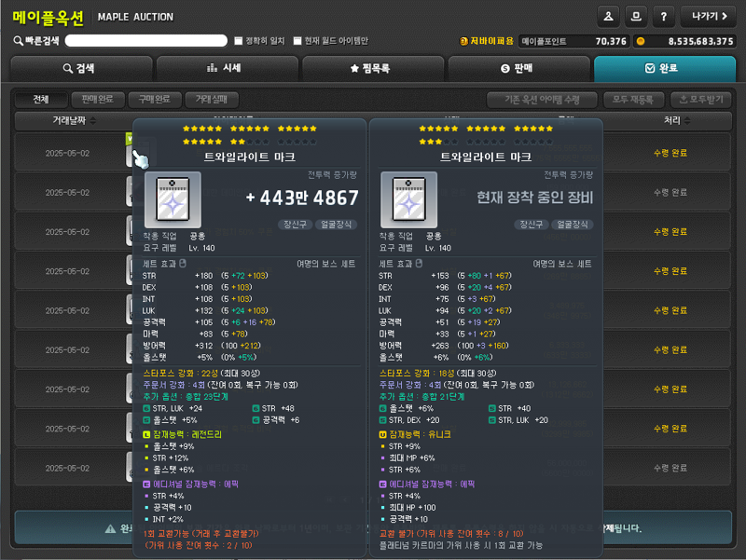
Task: Click the 장신구 tag in left tooltip
Action: [295, 225]
